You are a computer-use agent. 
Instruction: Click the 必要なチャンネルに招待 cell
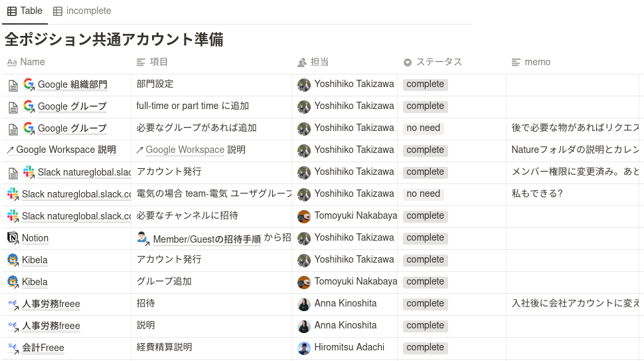212,217
